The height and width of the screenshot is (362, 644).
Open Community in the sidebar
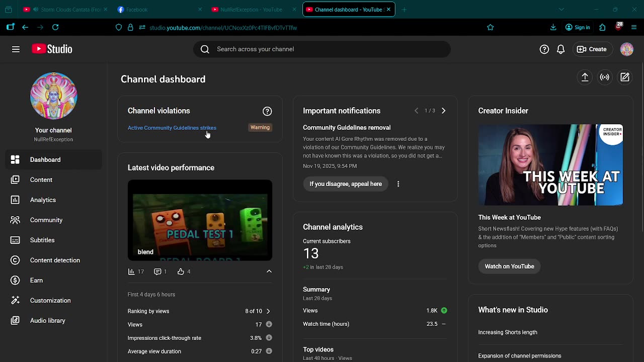pyautogui.click(x=53, y=220)
